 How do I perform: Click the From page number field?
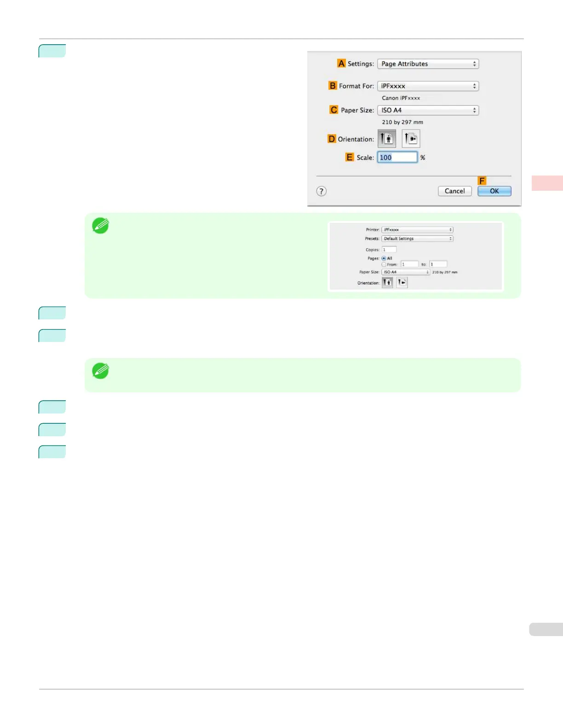[x=410, y=264]
